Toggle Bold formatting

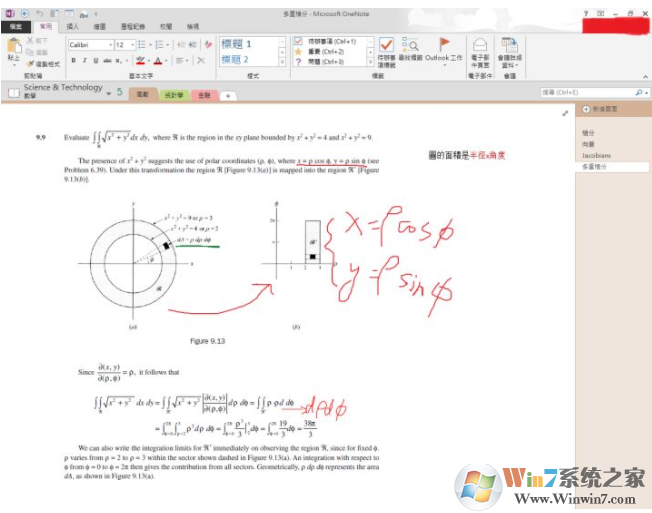74,60
